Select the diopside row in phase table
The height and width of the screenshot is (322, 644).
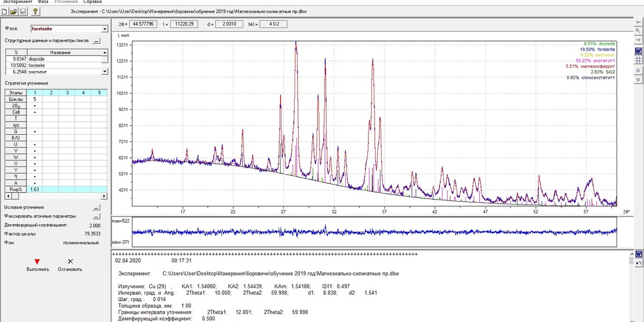point(54,59)
